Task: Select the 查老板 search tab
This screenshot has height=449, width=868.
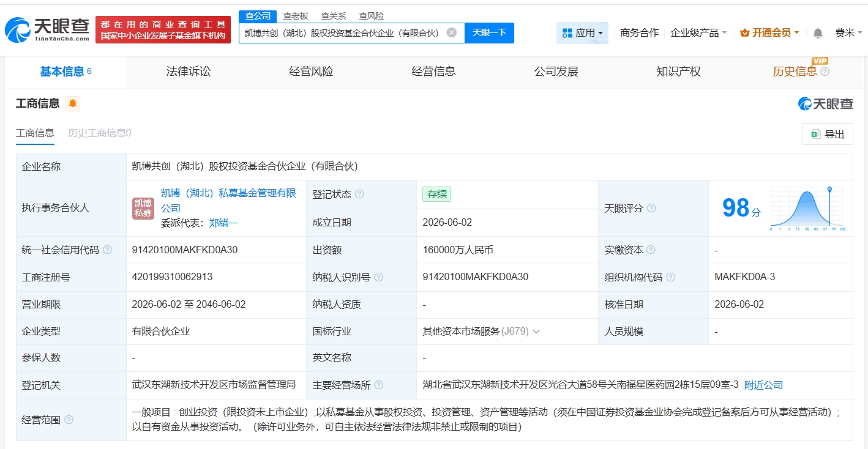Action: click(296, 16)
